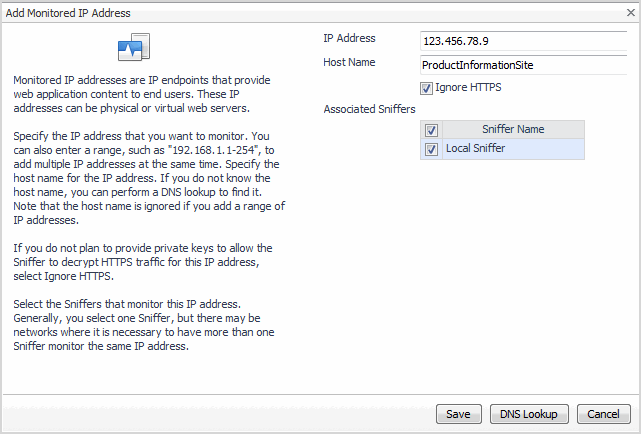Uncheck the Ignore HTTPS checkbox

[x=427, y=88]
